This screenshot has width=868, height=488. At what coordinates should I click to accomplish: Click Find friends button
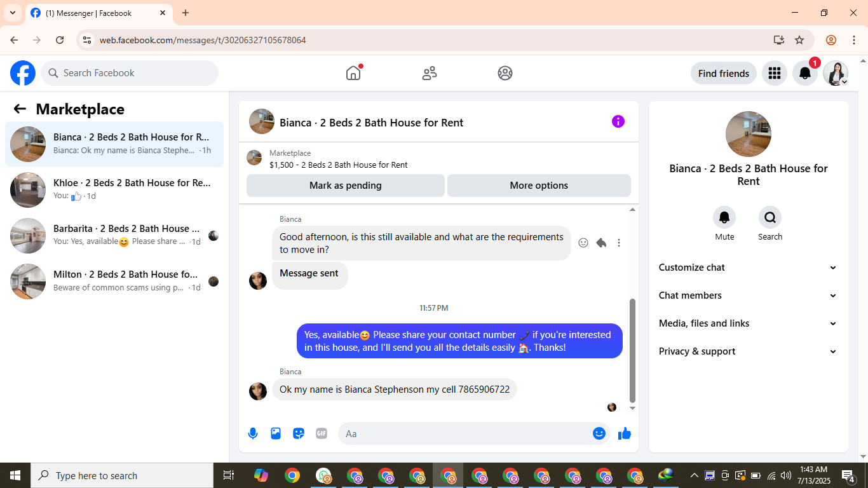[724, 73]
